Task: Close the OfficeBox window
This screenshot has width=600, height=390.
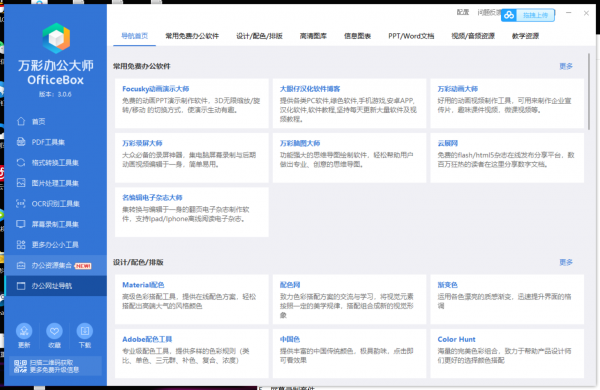Action: click(x=586, y=13)
